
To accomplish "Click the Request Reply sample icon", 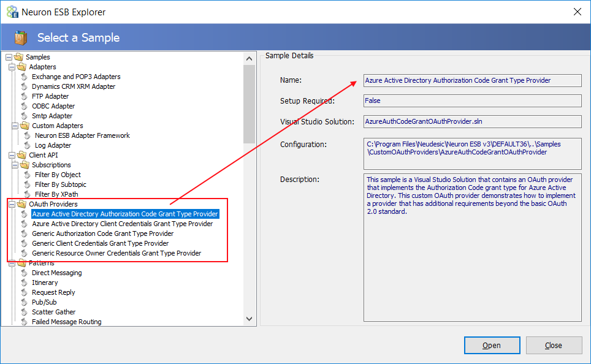I will pos(25,292).
